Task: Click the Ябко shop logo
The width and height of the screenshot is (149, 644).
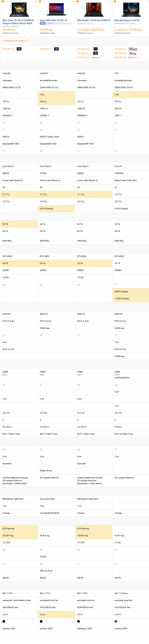Action: [x=133, y=49]
